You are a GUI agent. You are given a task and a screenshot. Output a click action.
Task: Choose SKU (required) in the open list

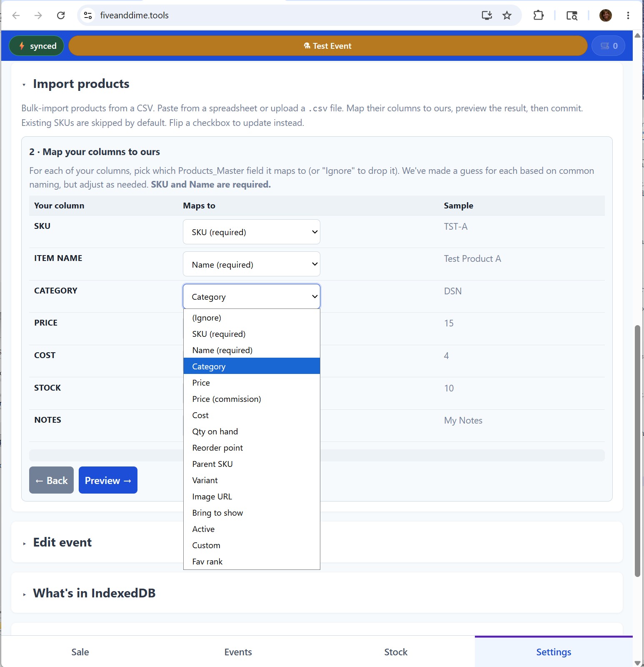coord(252,334)
